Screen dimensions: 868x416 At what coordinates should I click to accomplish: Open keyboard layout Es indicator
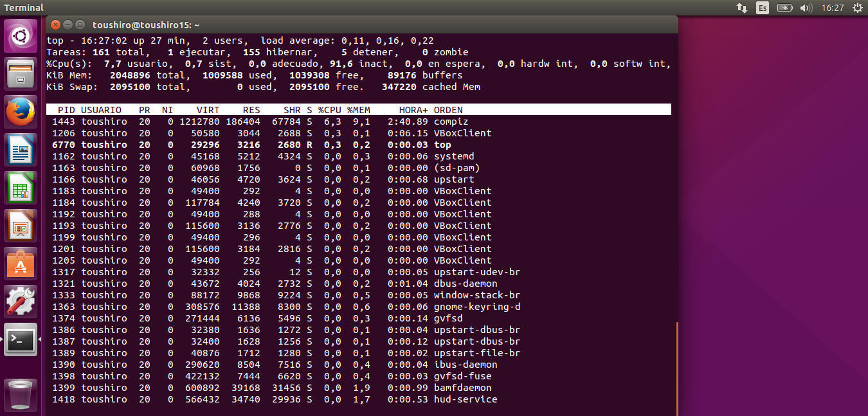tap(763, 8)
